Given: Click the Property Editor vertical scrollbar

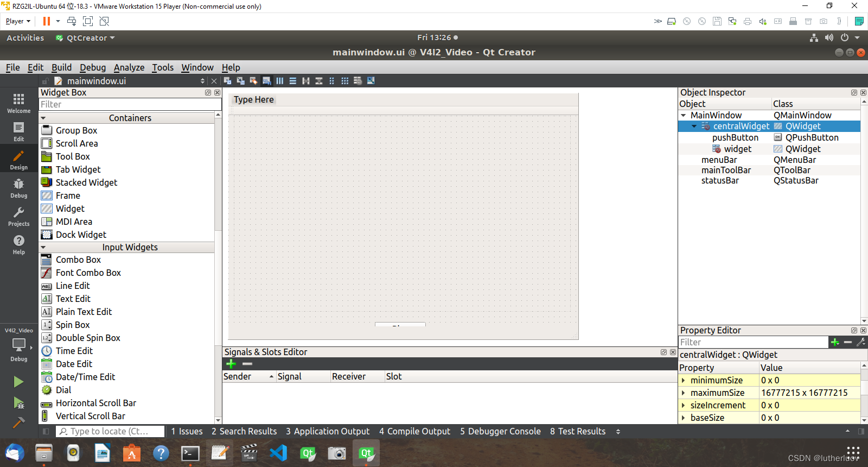Looking at the screenshot, I should (864, 393).
